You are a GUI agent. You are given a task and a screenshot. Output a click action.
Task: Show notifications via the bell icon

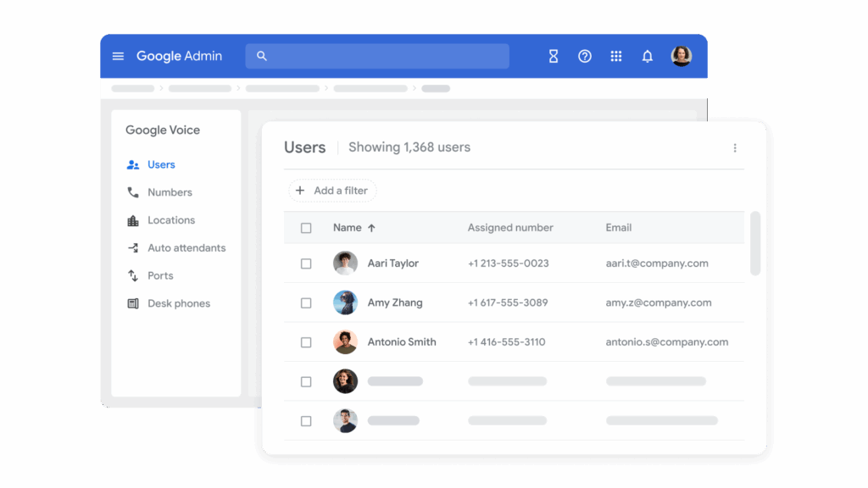click(x=647, y=56)
